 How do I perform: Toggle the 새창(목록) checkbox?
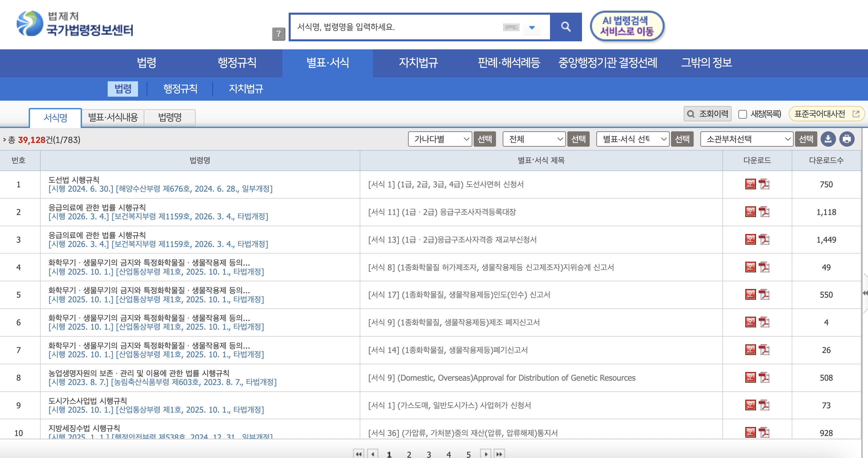(742, 114)
